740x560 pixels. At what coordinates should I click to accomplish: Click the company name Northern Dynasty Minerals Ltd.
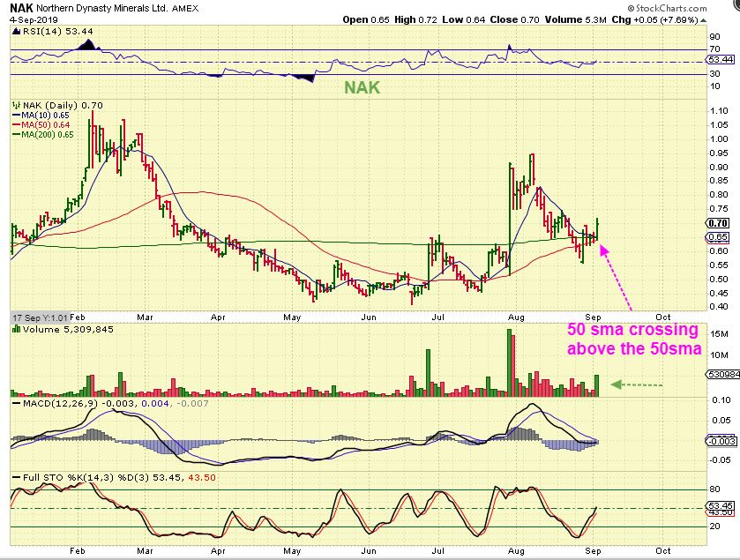pyautogui.click(x=101, y=9)
